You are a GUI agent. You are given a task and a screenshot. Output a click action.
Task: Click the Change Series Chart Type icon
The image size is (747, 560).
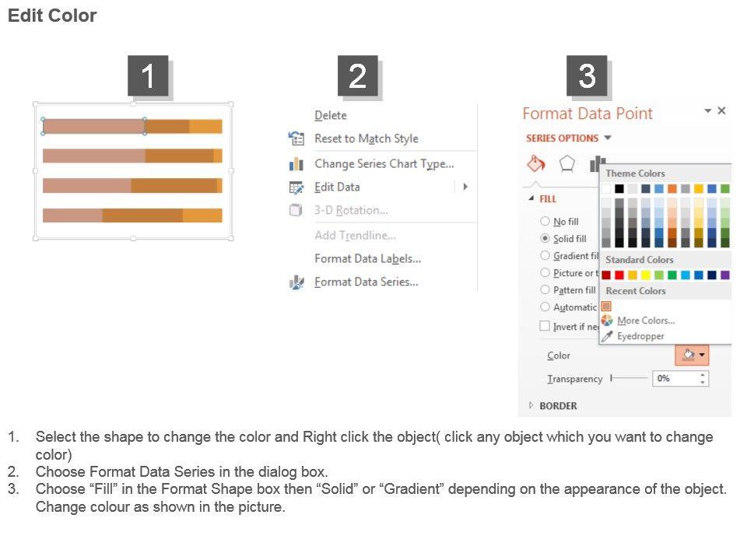coord(296,163)
